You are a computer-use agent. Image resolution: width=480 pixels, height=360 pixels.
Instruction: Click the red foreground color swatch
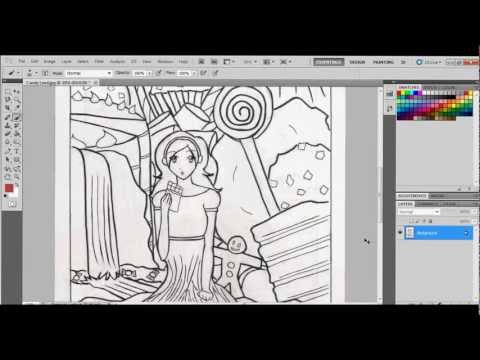click(9, 188)
